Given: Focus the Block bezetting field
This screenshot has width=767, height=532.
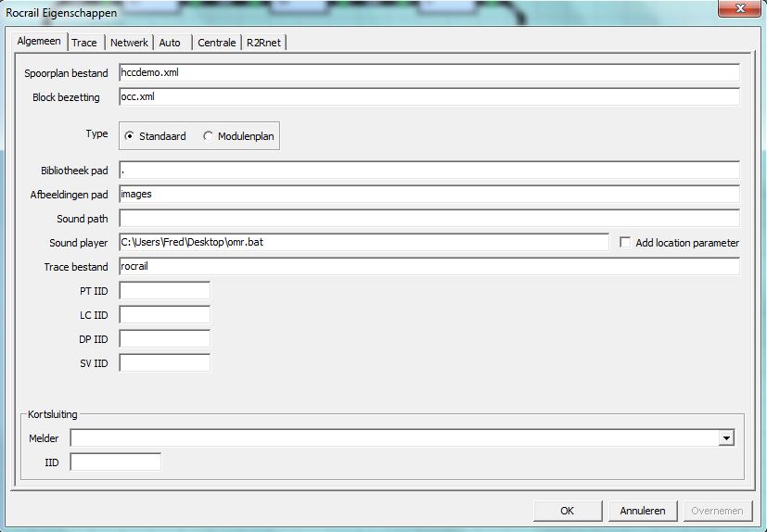Looking at the screenshot, I should (x=428, y=97).
